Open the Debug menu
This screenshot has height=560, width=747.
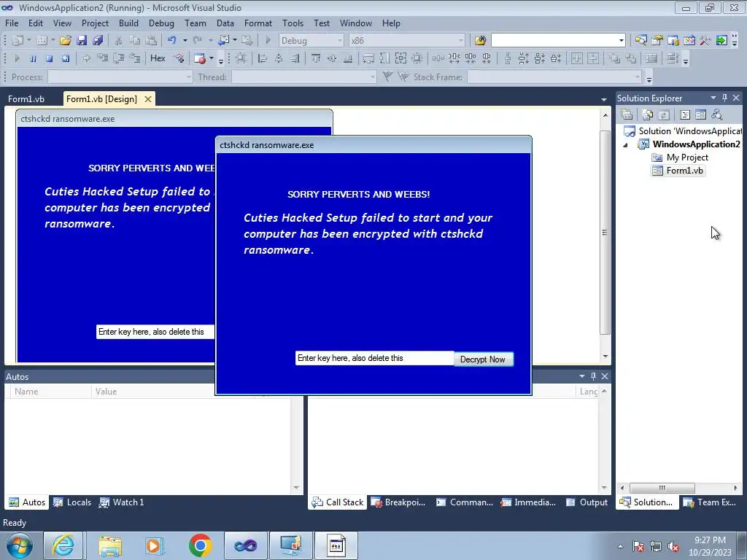coord(161,23)
